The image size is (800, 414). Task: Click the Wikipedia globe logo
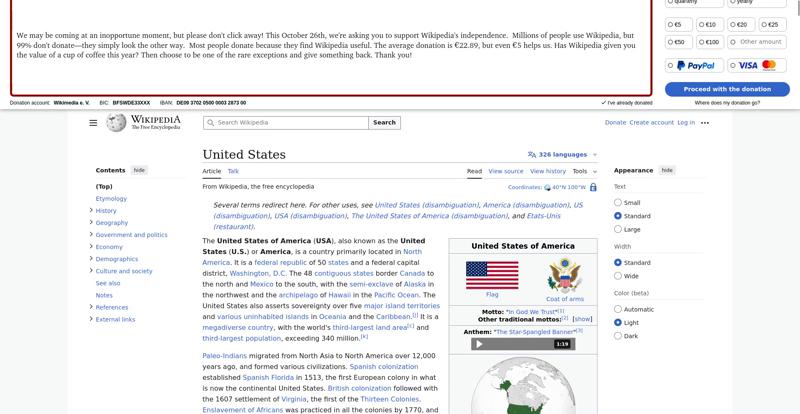coord(116,123)
